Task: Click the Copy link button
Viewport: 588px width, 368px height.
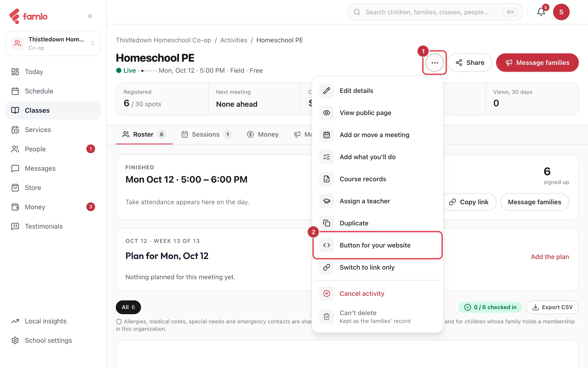Action: (x=469, y=202)
